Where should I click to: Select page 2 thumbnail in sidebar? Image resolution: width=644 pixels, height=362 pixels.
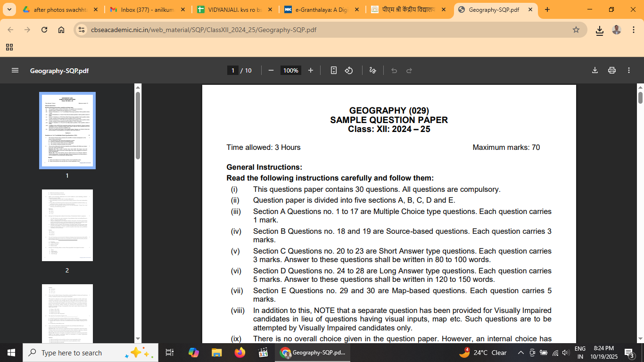click(67, 225)
